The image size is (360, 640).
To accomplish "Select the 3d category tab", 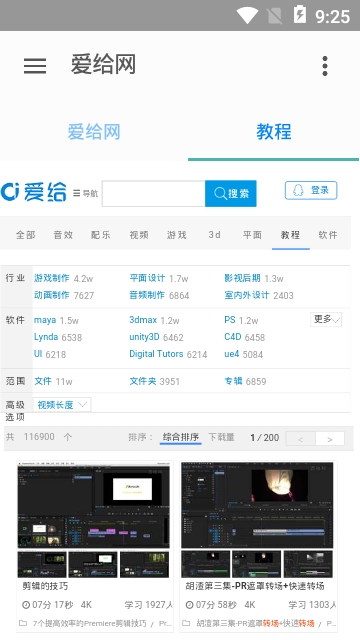I will (214, 235).
